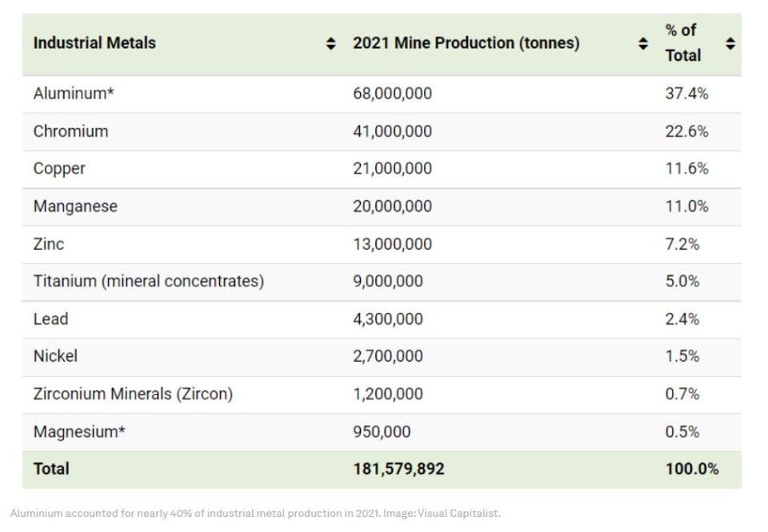Select Titanium (mineral concentrates) cell
This screenshot has height=532, width=768.
click(148, 282)
